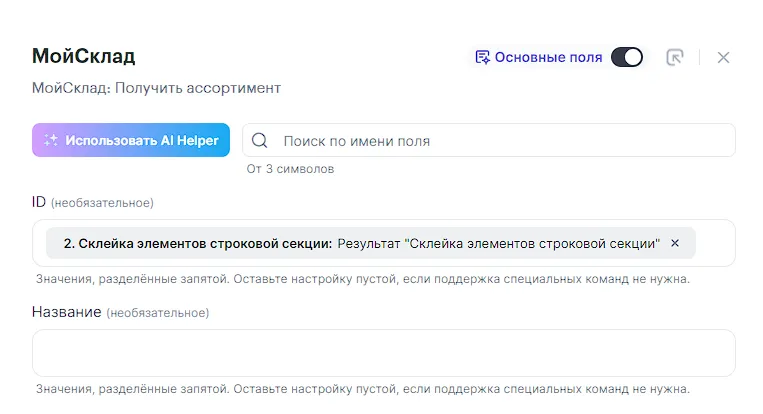The image size is (763, 414).
Task: Click the Получить ассортимент subtitle
Action: click(156, 88)
